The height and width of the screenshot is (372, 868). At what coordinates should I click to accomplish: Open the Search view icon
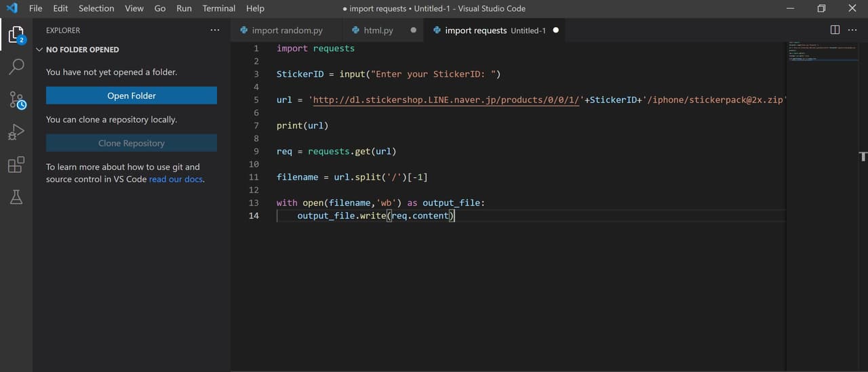(16, 66)
